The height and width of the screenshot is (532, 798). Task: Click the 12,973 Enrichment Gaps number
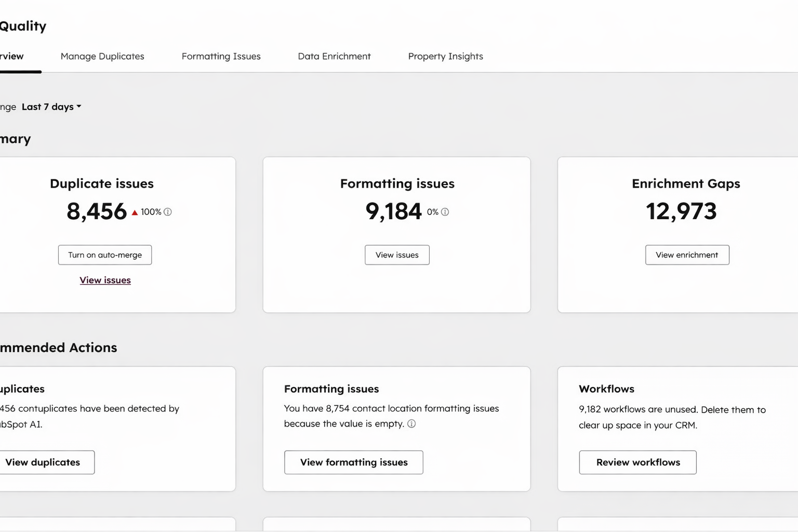(681, 211)
